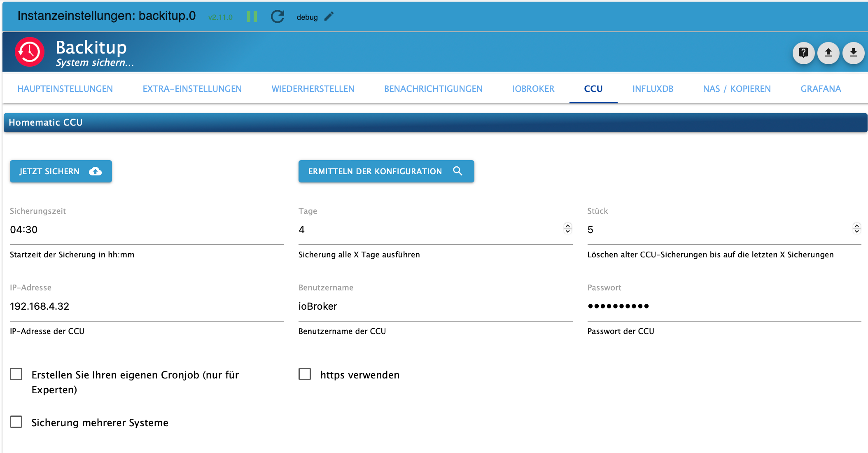Edit the debug log level pencil
This screenshot has width=868, height=453.
(329, 16)
